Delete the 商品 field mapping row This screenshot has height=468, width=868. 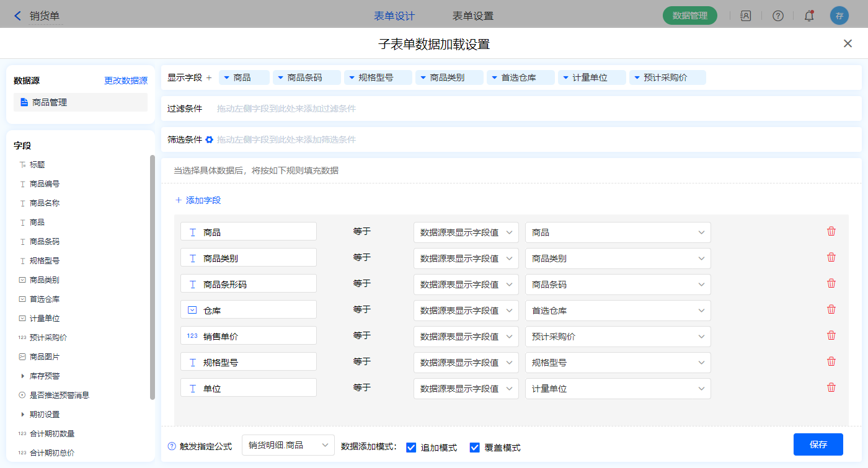pyautogui.click(x=831, y=232)
